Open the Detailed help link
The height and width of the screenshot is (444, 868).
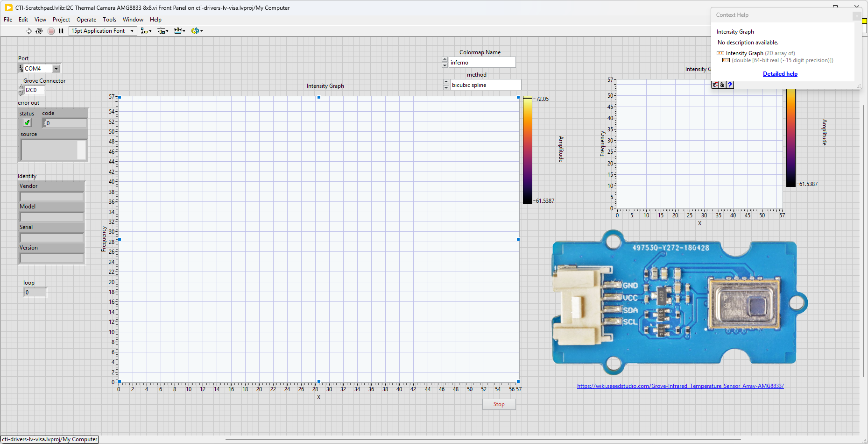780,74
